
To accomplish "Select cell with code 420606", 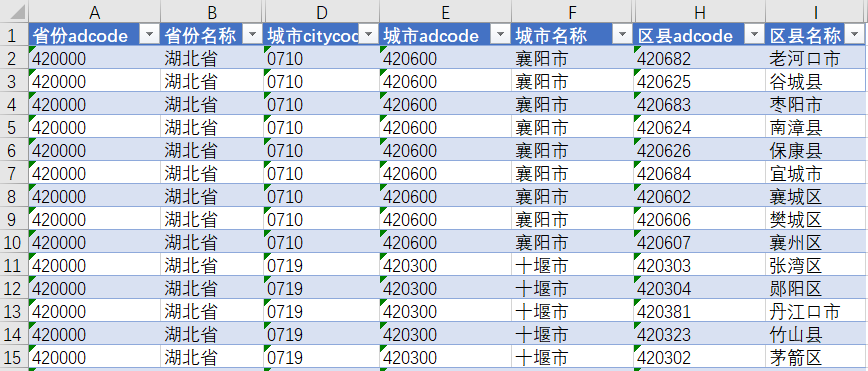I will (x=700, y=219).
